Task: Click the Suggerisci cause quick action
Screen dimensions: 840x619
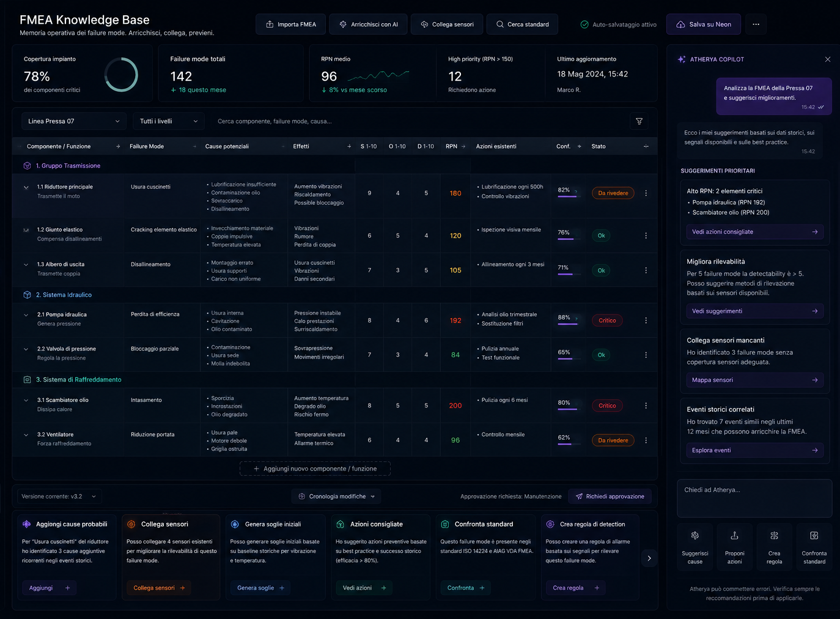Action: (695, 547)
